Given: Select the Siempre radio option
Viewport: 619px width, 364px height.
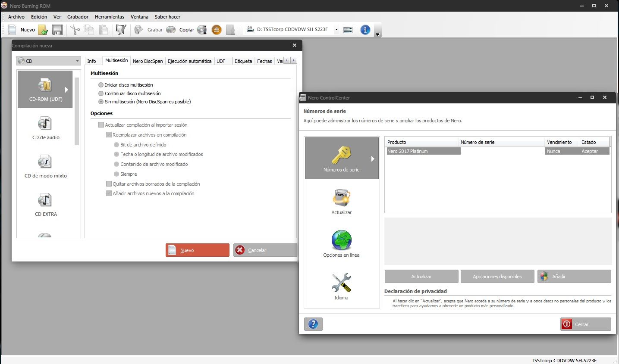Looking at the screenshot, I should tap(116, 174).
